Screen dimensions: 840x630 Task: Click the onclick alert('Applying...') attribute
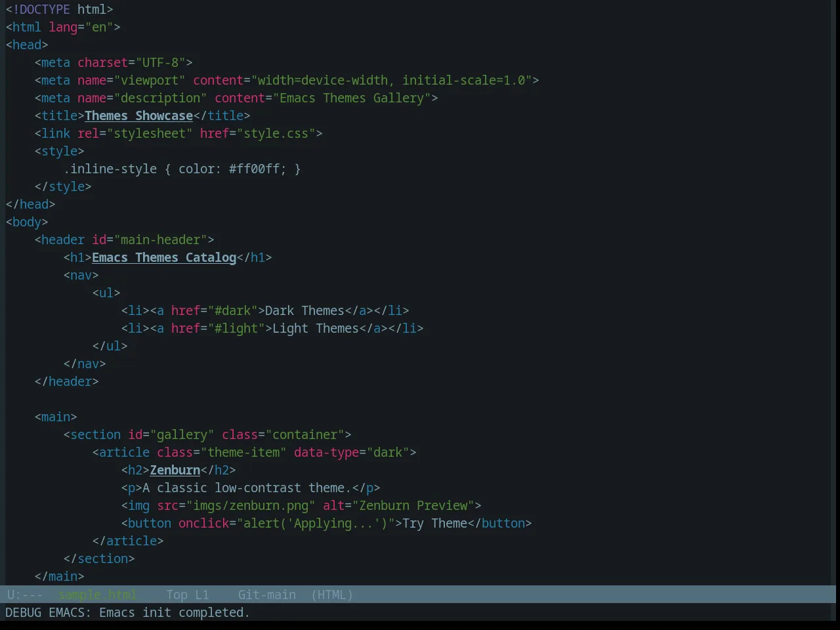287,523
